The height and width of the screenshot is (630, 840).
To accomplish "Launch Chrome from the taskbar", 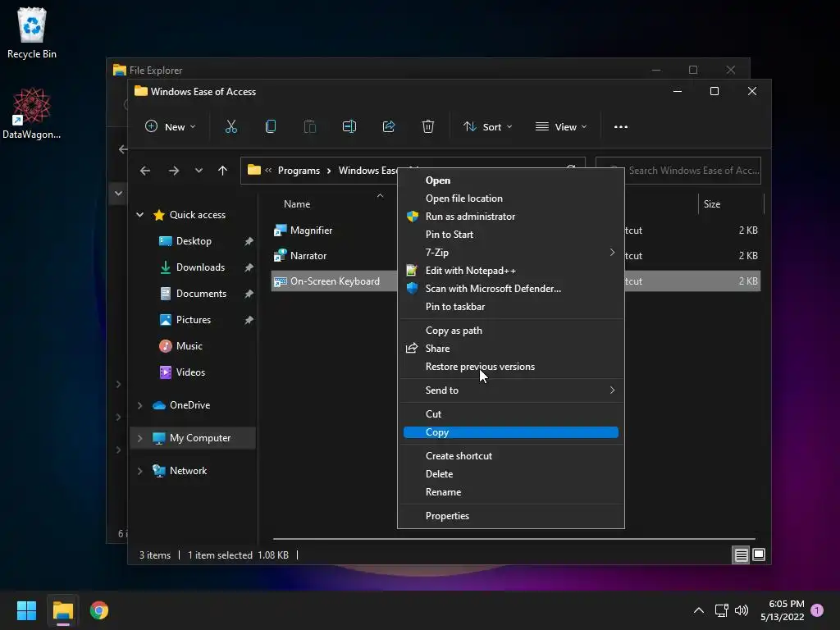I will pos(99,610).
